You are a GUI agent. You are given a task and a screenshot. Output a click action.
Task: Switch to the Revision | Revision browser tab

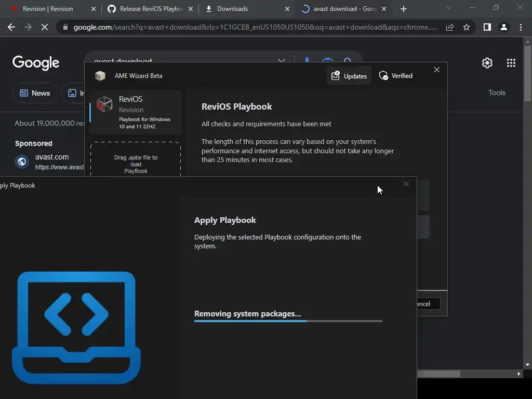click(47, 9)
